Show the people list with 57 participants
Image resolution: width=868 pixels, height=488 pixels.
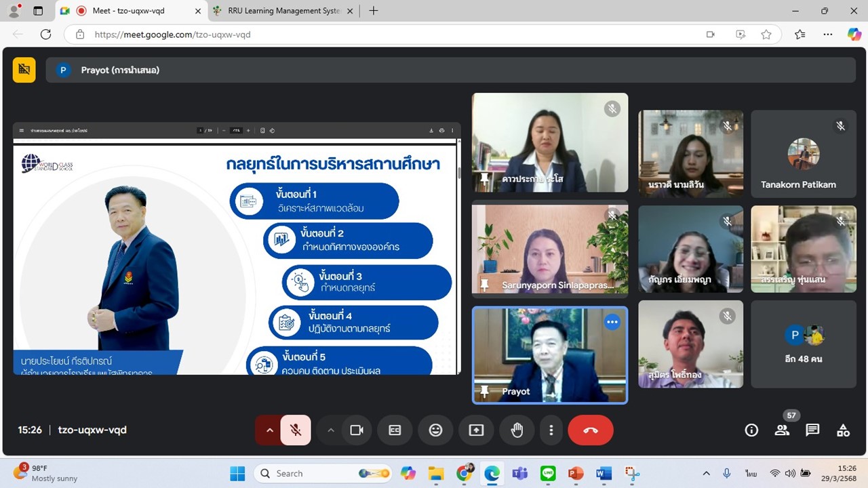782,430
